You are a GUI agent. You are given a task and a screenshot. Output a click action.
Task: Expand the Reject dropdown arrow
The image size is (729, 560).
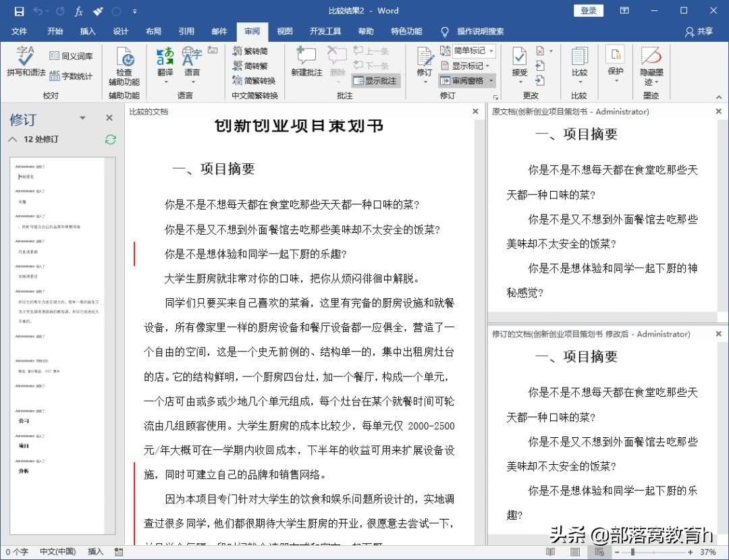551,51
